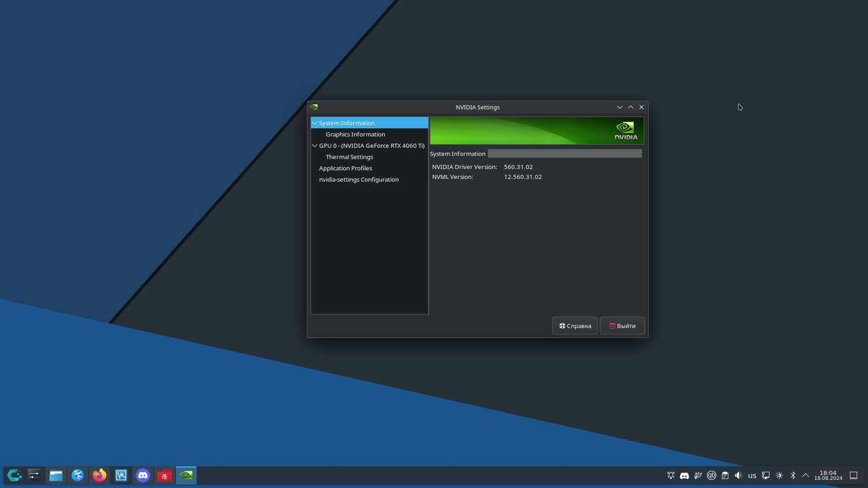Launch FileZilla from the taskbar
The height and width of the screenshot is (488, 868).
pyautogui.click(x=164, y=475)
